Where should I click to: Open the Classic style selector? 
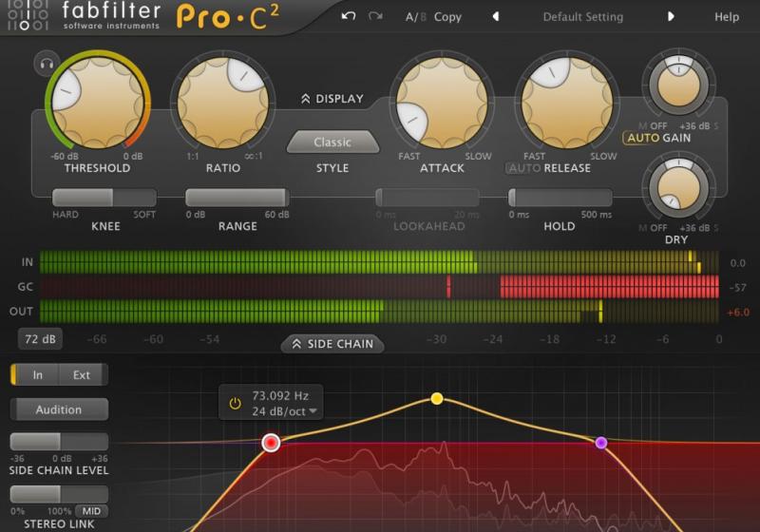pos(332,142)
